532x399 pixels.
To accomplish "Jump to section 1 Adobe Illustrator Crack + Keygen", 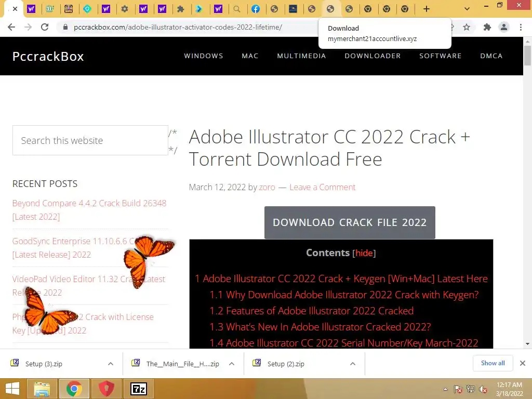I will 341,279.
